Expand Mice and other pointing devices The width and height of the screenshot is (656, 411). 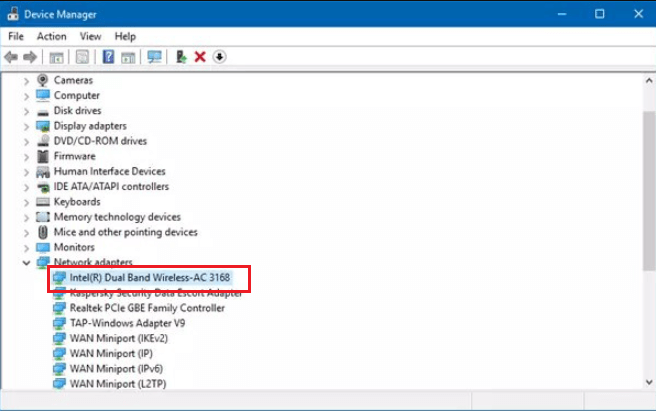pyautogui.click(x=26, y=233)
